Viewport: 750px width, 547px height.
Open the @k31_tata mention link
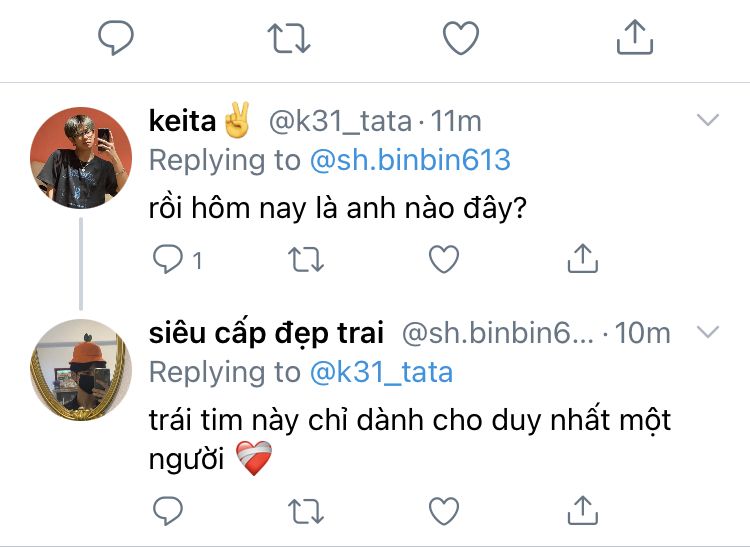[381, 372]
